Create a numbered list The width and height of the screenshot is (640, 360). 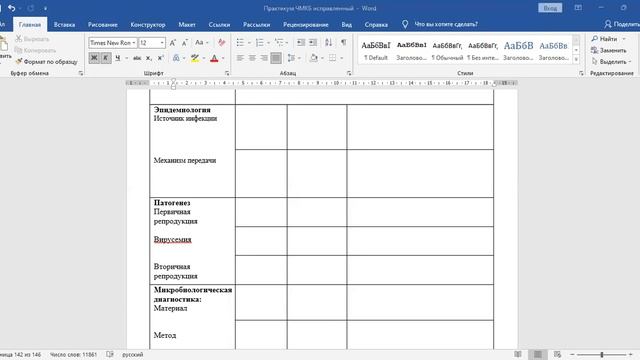(x=260, y=42)
